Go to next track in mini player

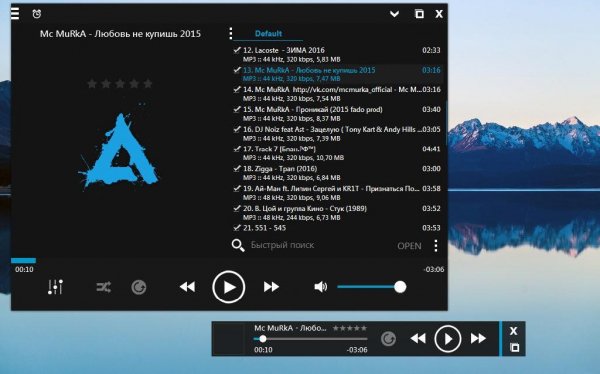[478, 338]
